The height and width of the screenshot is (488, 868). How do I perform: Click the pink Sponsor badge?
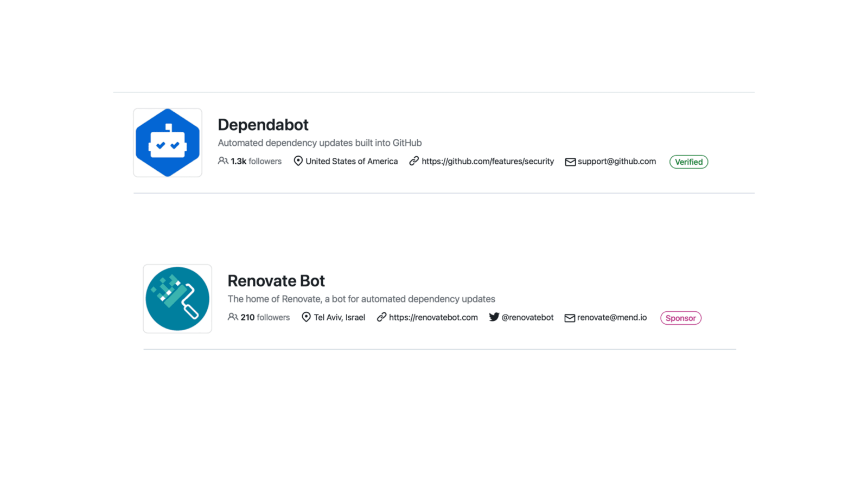pos(681,318)
